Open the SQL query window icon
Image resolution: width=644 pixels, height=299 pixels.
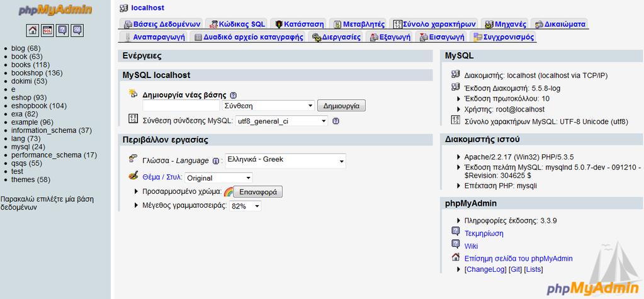coord(47,30)
